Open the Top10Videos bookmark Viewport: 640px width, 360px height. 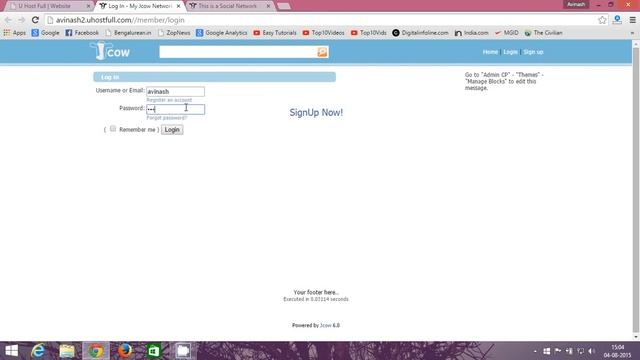point(323,33)
